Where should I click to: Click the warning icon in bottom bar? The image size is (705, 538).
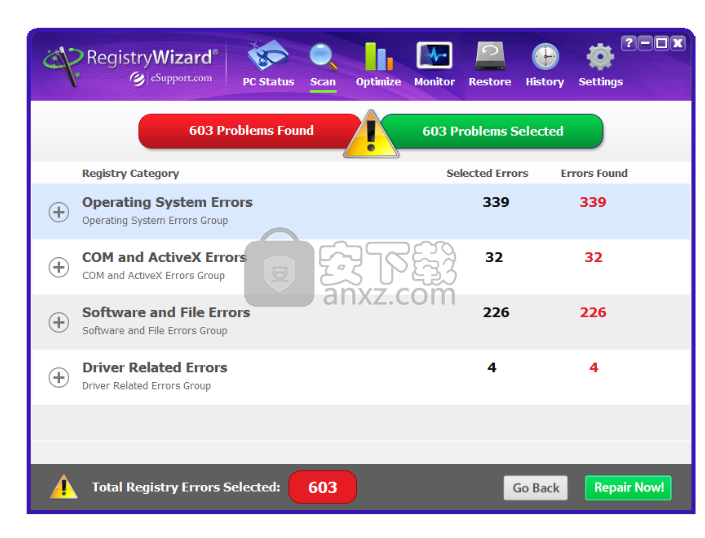pos(64,487)
